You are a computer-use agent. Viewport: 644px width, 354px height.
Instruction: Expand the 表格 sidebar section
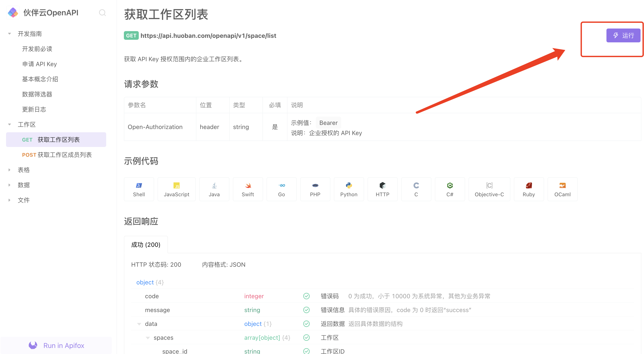[x=9, y=170]
